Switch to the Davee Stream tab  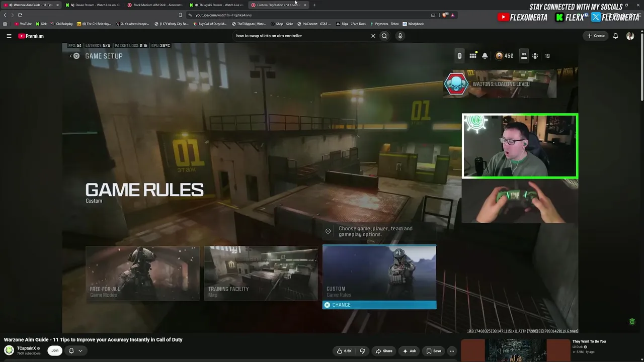94,5
